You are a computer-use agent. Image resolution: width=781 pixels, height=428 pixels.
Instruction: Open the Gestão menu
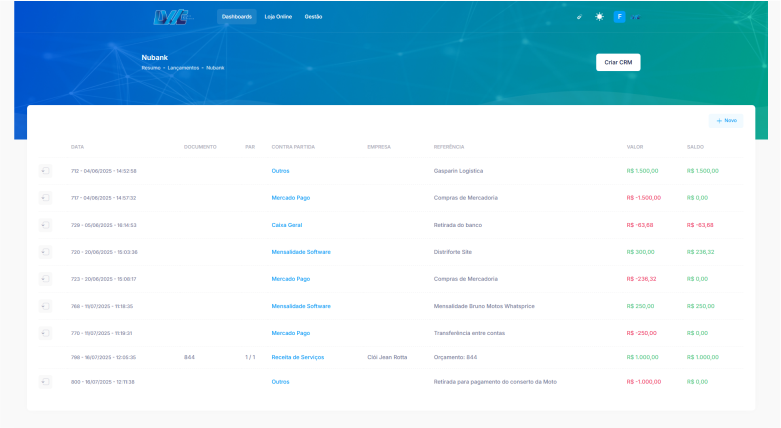click(x=313, y=17)
